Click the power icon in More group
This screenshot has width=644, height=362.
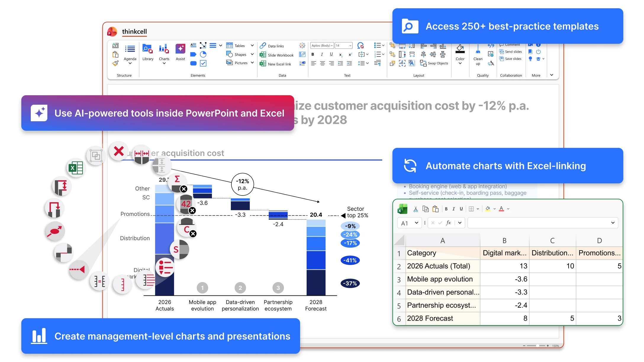point(538,52)
